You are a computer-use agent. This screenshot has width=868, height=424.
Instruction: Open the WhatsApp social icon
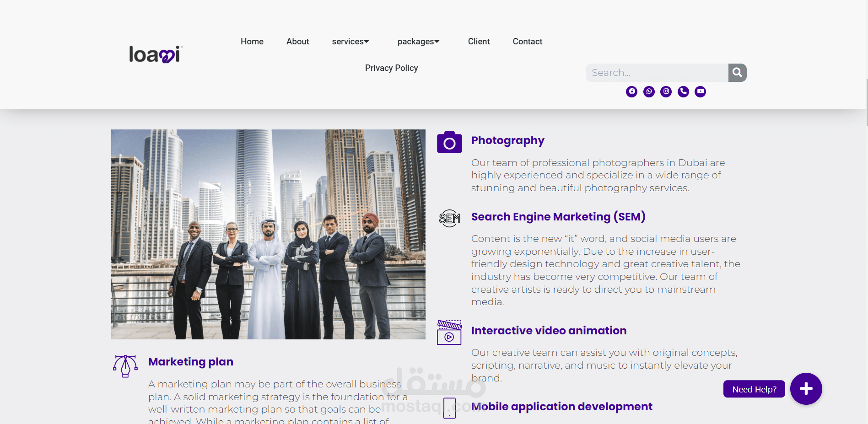click(649, 91)
